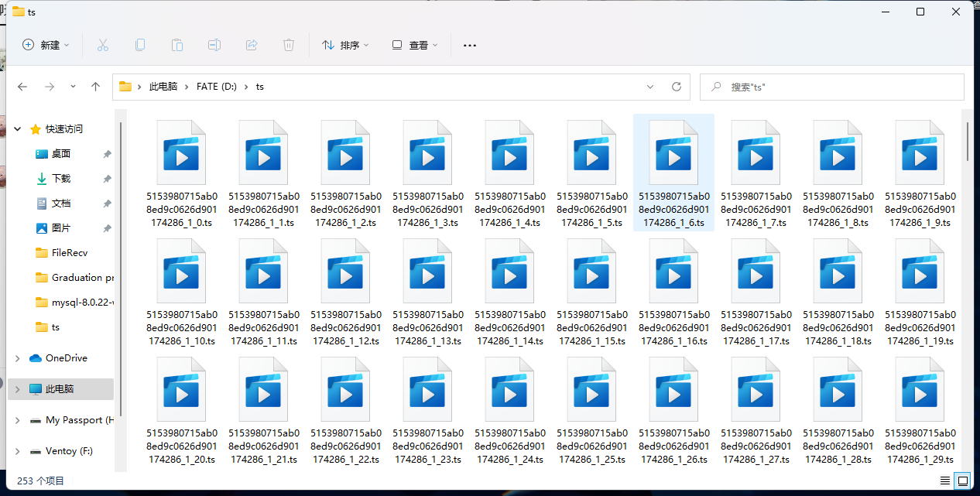
Task: Switch to details list view
Action: [x=945, y=481]
